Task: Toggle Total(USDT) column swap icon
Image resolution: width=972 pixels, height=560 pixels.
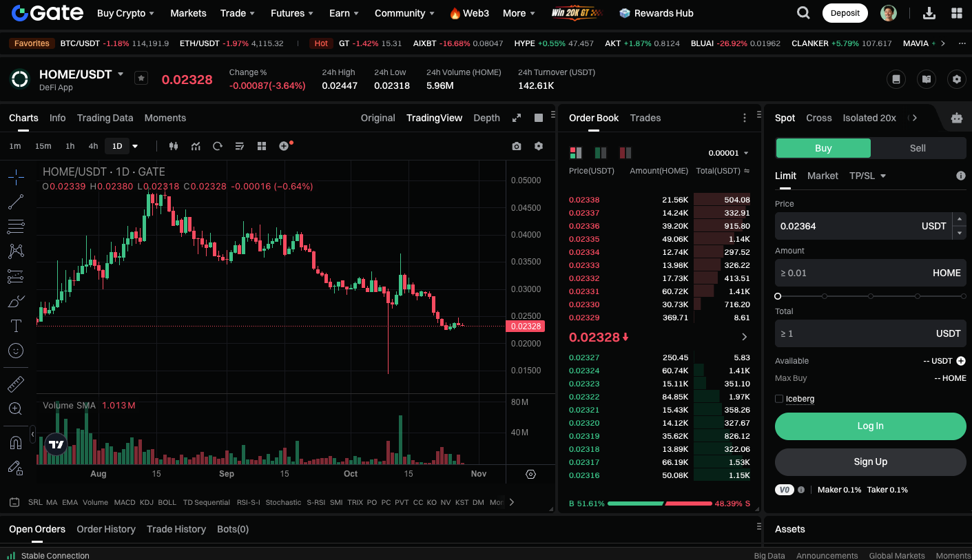Action: [x=747, y=171]
